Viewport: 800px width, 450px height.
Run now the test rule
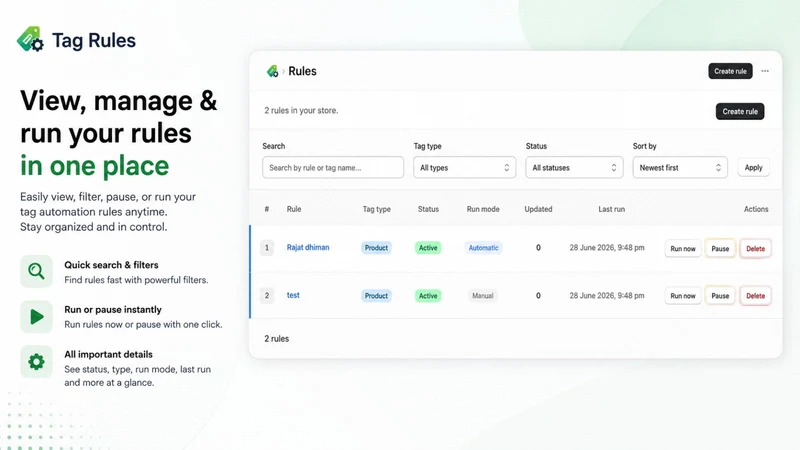tap(683, 296)
